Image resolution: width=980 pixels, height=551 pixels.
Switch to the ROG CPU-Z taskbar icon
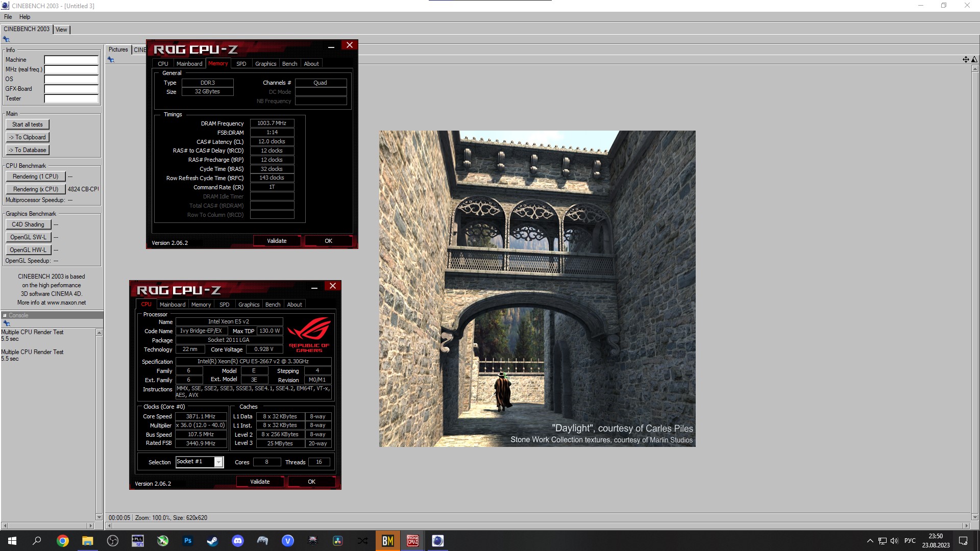pyautogui.click(x=412, y=541)
